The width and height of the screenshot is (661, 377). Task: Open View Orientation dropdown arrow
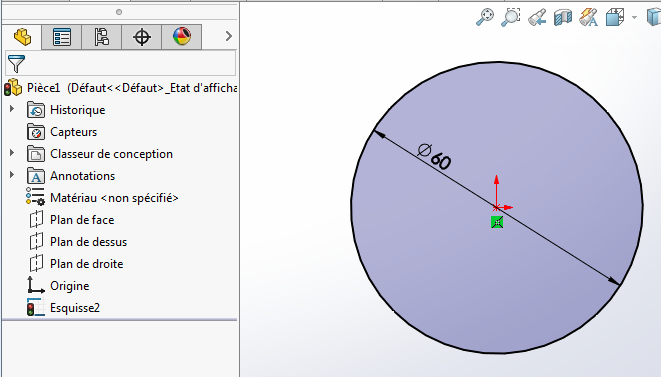tap(634, 18)
